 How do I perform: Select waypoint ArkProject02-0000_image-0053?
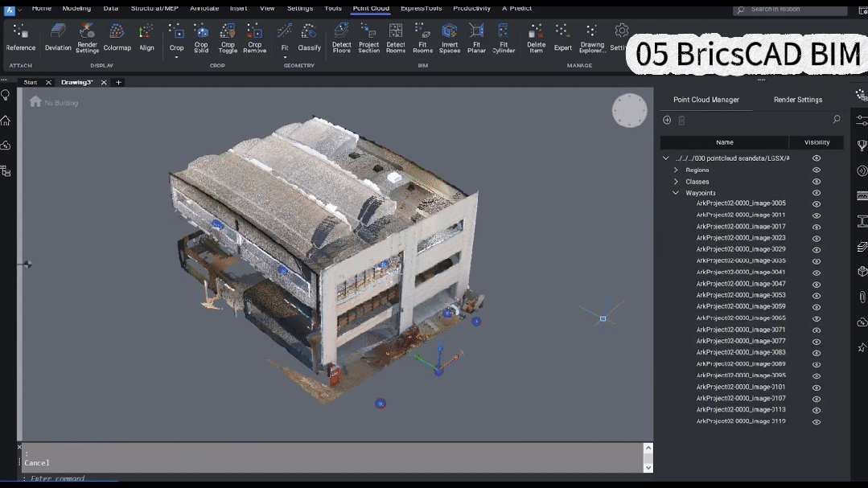[741, 296]
